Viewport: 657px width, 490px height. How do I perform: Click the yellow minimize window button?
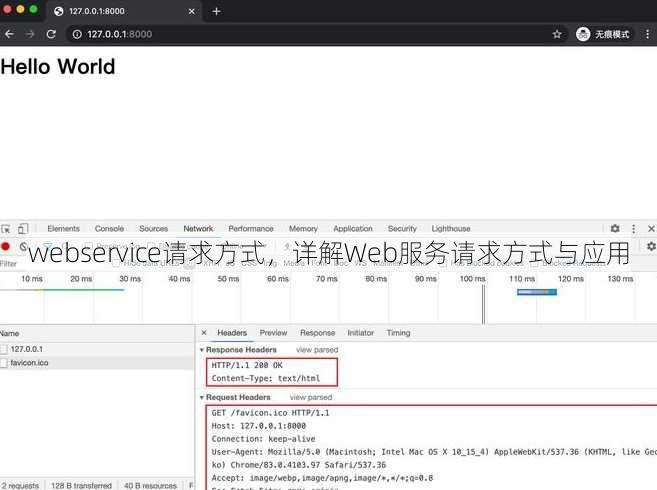point(20,9)
